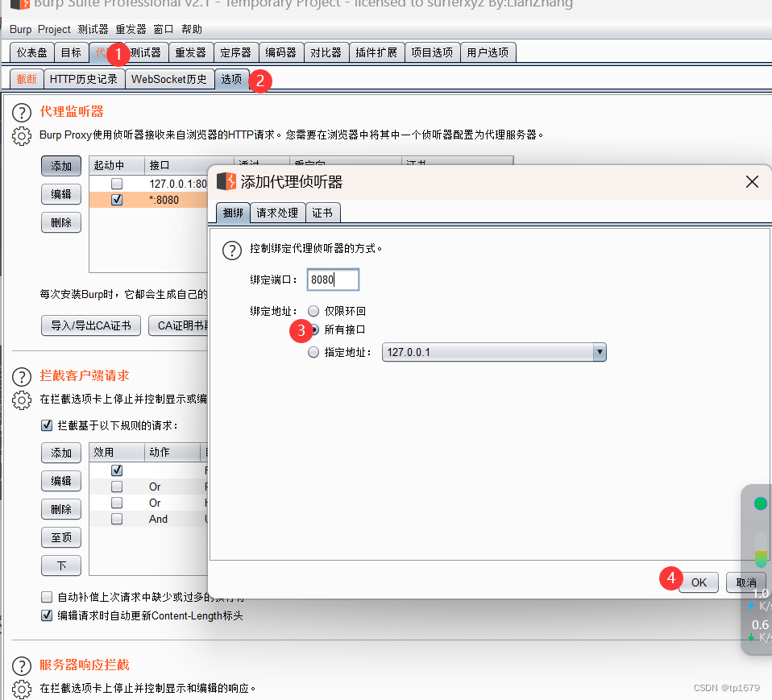Switch to the 定序器 tab

point(236,52)
